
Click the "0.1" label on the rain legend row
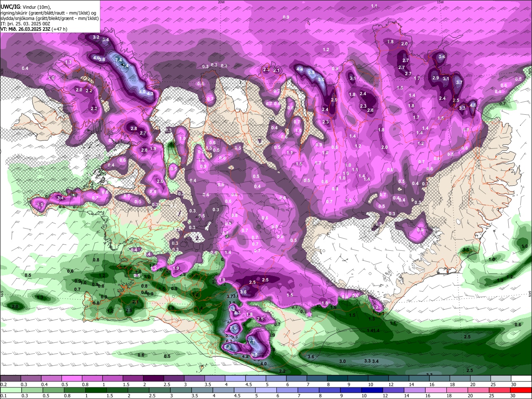(x=3, y=396)
